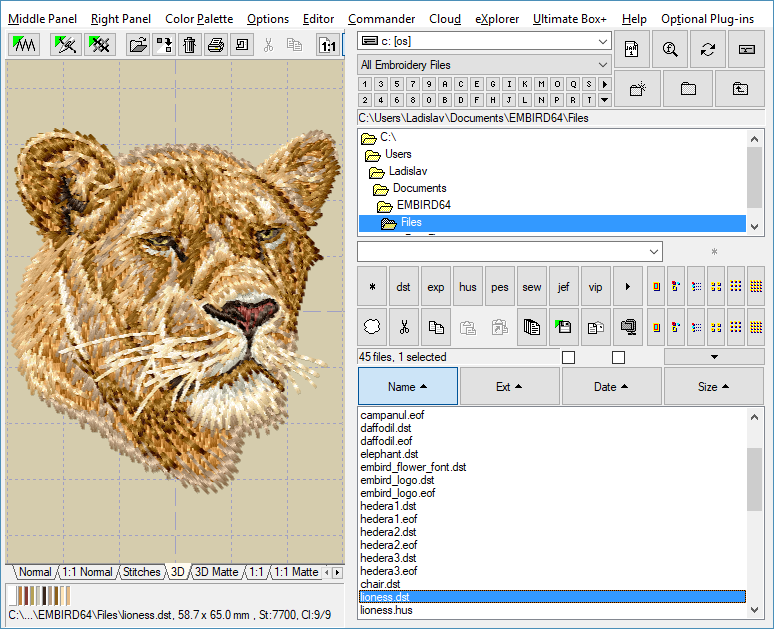Screen dimensions: 774x629
Task: Select the 'EMBIRD64' folder in the tree
Action: 424,205
